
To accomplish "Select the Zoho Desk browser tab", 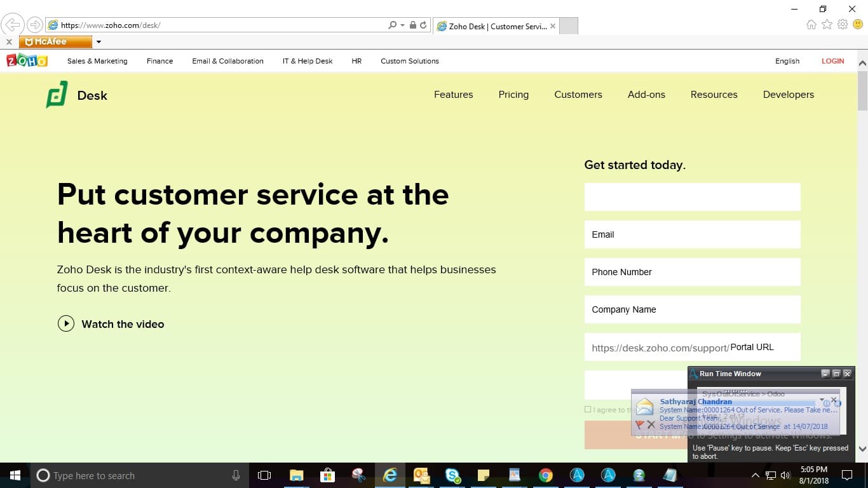I will coord(496,26).
